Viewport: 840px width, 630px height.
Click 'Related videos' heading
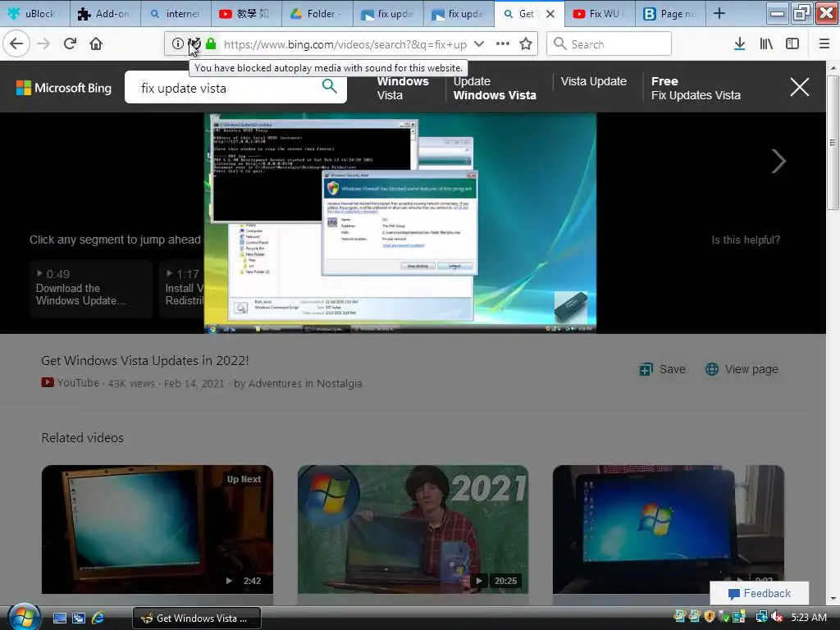[x=83, y=438]
